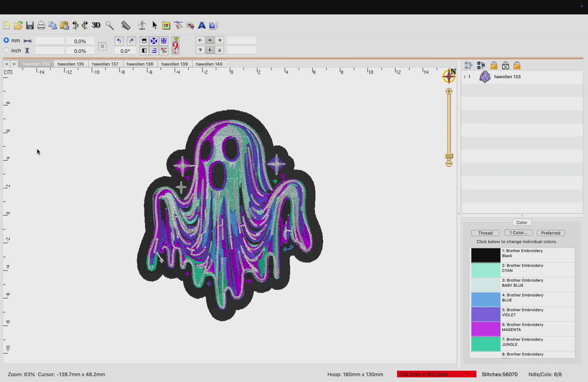Screen dimensions: 588x382
Task: Expand the hawollen 133 tree item
Action: (465, 77)
